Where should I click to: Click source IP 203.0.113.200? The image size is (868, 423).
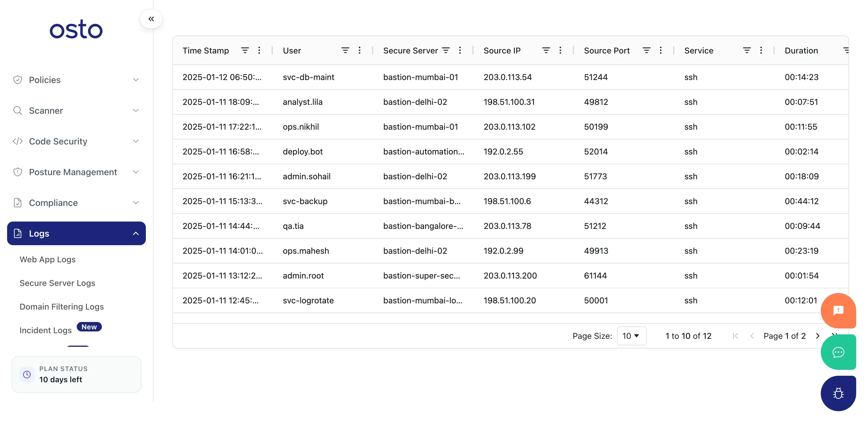click(510, 275)
